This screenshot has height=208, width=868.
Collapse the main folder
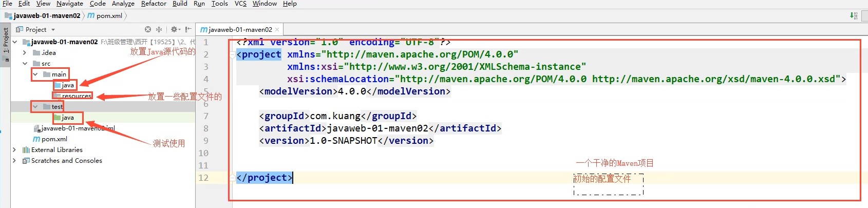pos(35,74)
